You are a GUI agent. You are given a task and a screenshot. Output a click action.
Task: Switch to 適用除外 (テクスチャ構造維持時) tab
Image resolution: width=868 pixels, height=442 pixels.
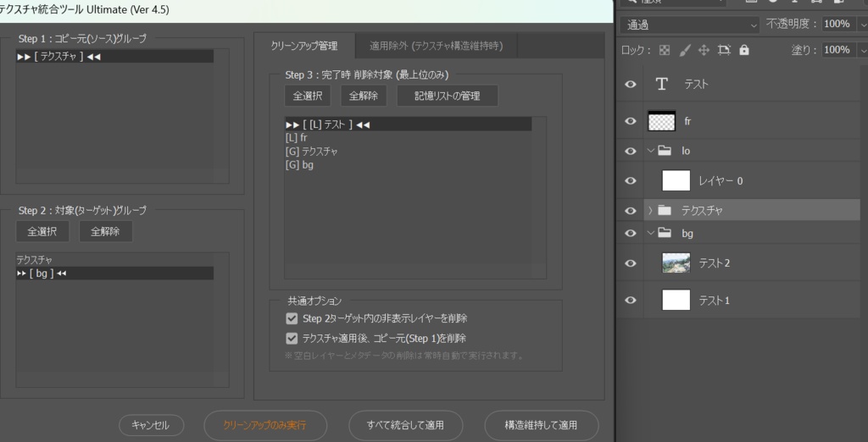coord(437,46)
